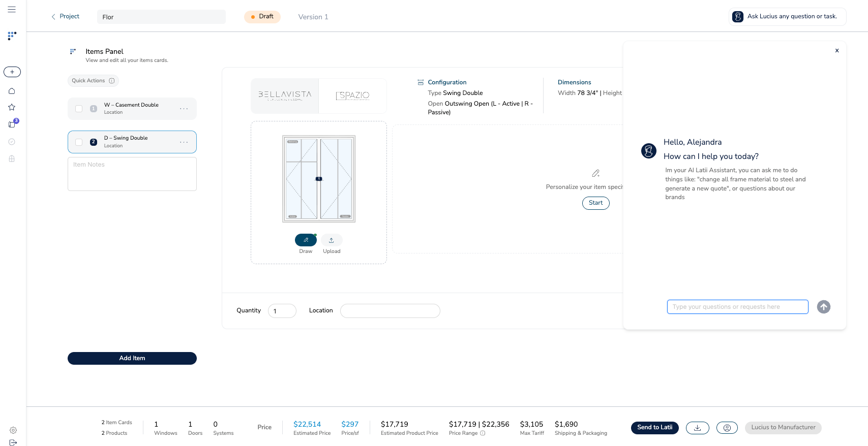The image size is (868, 446).
Task: Click the Draw pencil button
Action: pos(306,240)
